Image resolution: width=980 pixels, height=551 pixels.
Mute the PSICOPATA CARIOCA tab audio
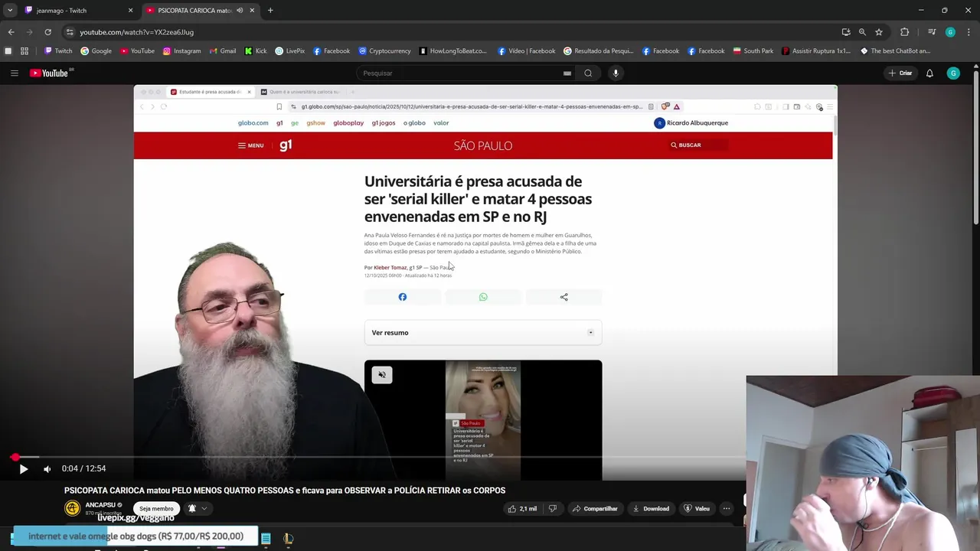click(240, 11)
